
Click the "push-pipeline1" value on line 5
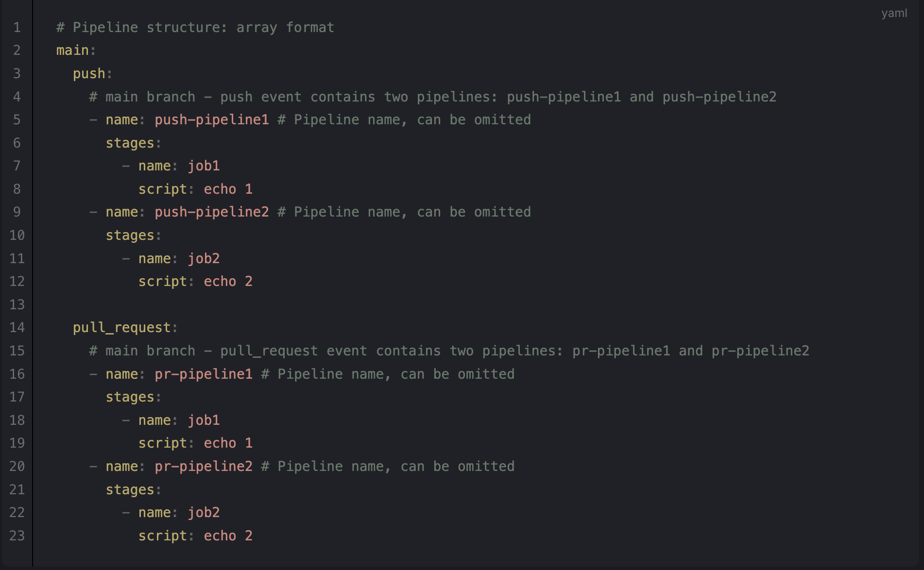click(211, 120)
